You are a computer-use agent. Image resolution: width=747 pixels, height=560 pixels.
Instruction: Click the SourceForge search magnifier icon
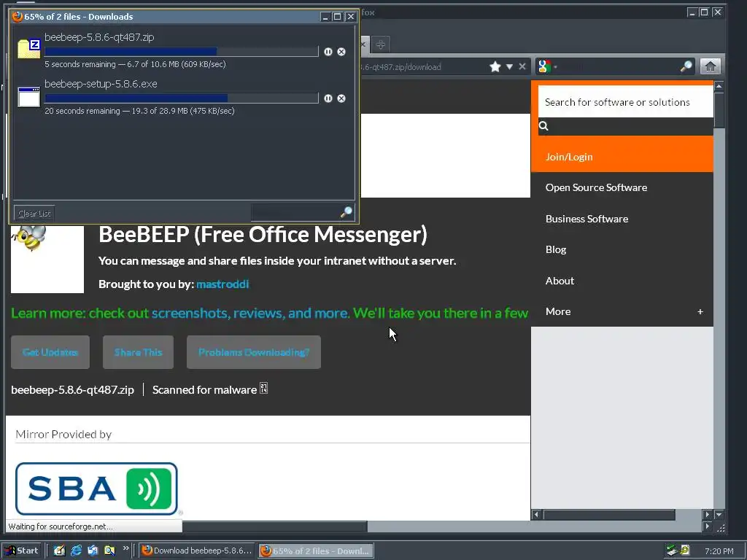coord(543,126)
